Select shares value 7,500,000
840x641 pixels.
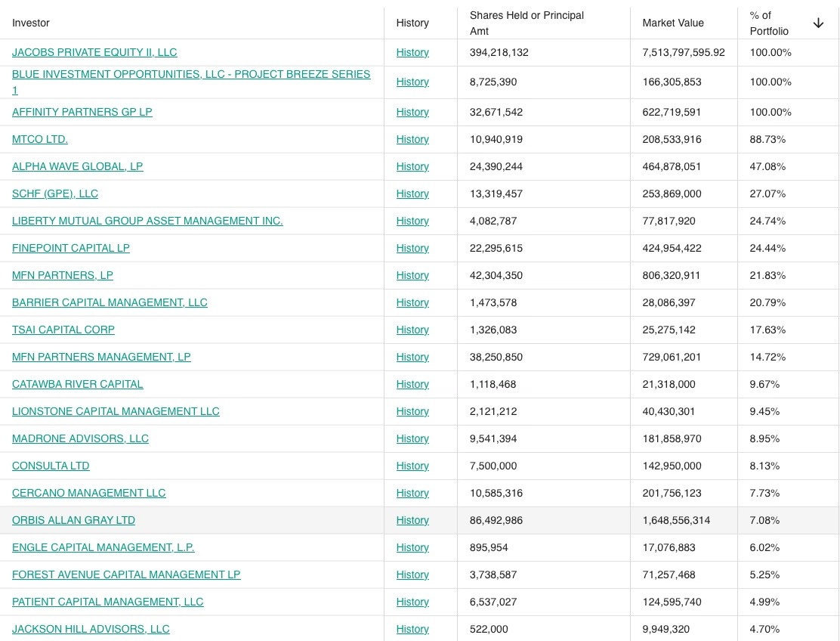[x=493, y=466]
